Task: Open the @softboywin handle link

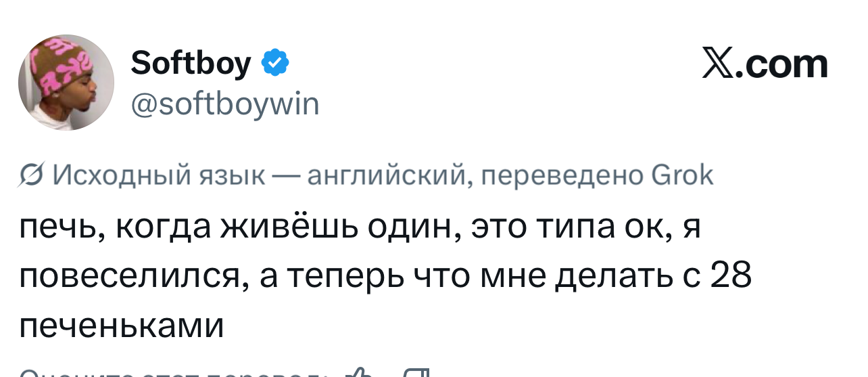Action: click(224, 105)
